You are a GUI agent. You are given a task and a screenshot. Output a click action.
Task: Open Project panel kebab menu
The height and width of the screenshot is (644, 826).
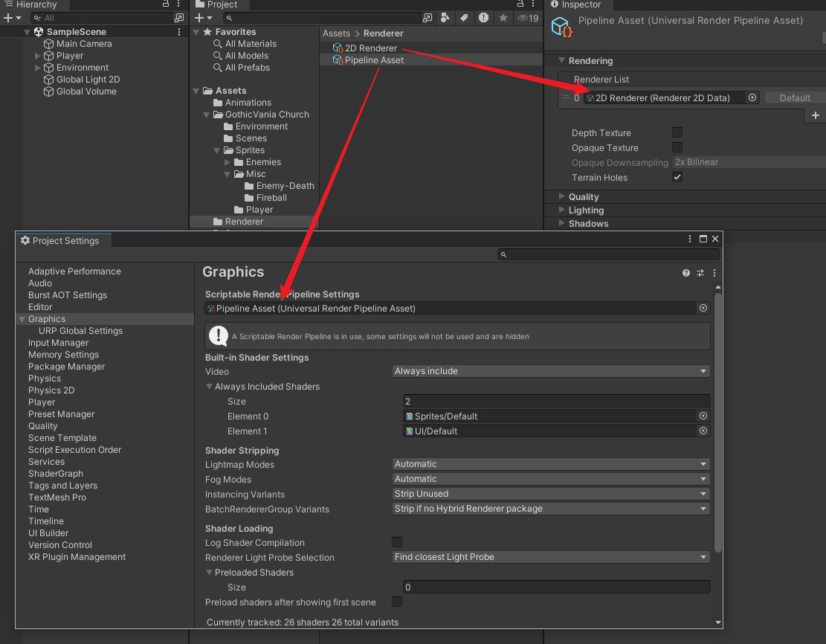point(533,4)
